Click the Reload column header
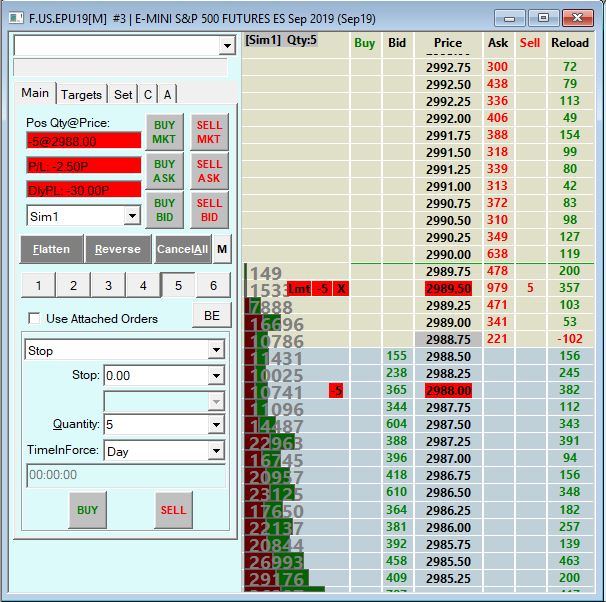 pos(570,43)
